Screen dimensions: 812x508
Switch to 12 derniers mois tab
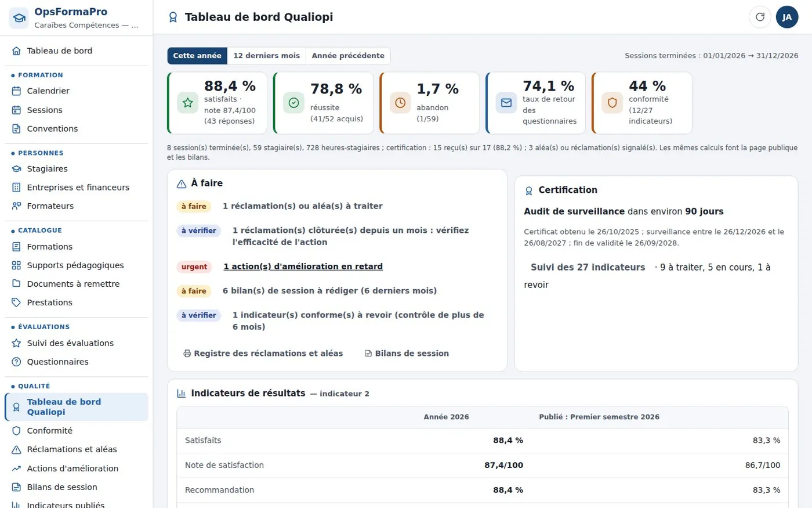pyautogui.click(x=267, y=56)
